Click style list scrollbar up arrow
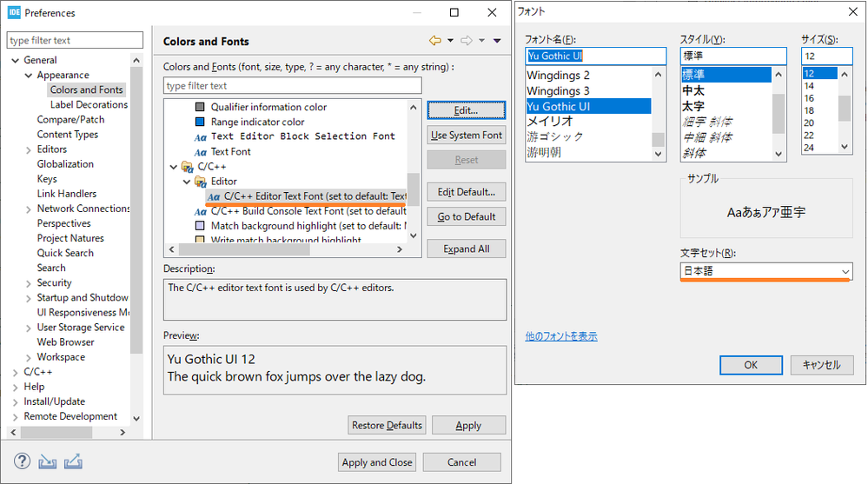Viewport: 868px width, 484px height. pyautogui.click(x=779, y=74)
